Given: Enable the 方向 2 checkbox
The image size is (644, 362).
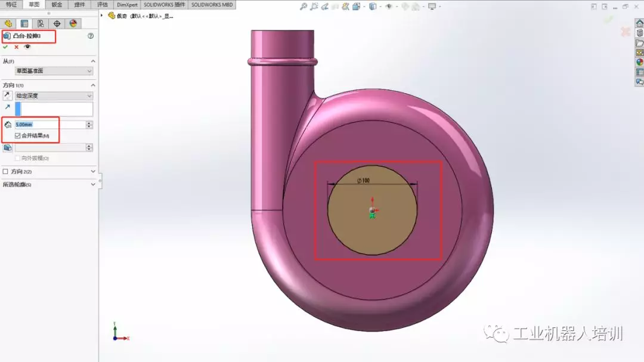Looking at the screenshot, I should [x=5, y=171].
